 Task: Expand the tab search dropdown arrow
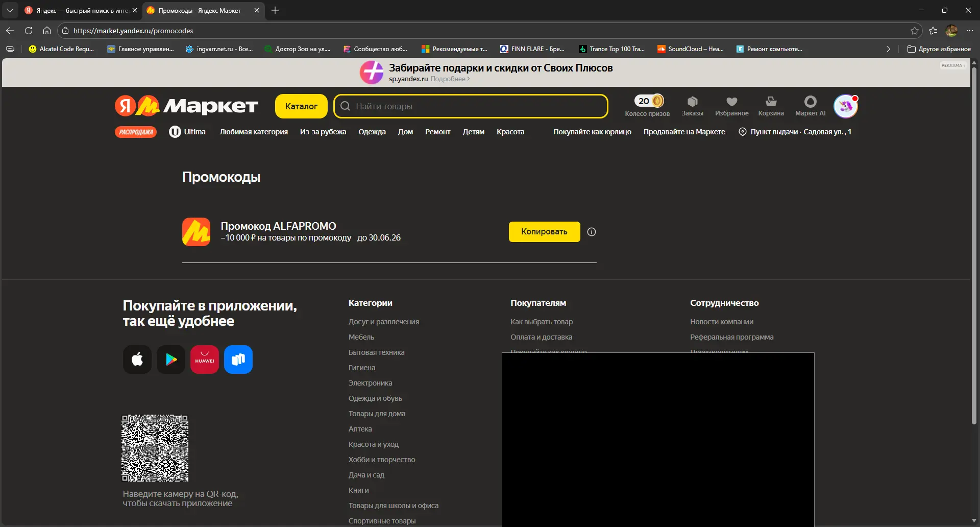10,10
